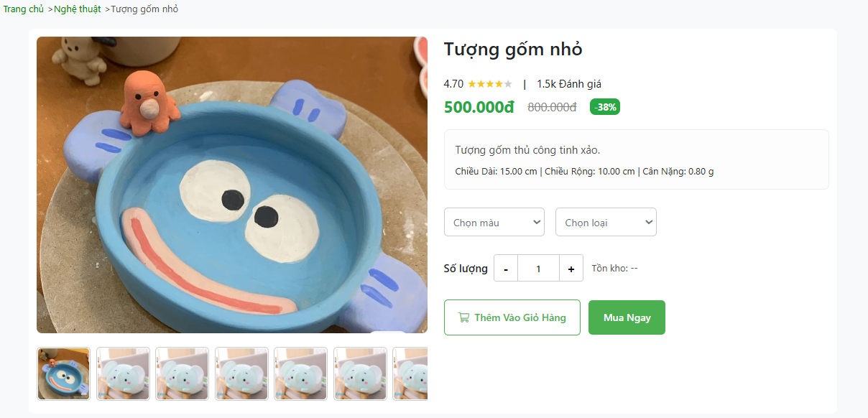Click the plus button to increase quantity

coord(571,268)
